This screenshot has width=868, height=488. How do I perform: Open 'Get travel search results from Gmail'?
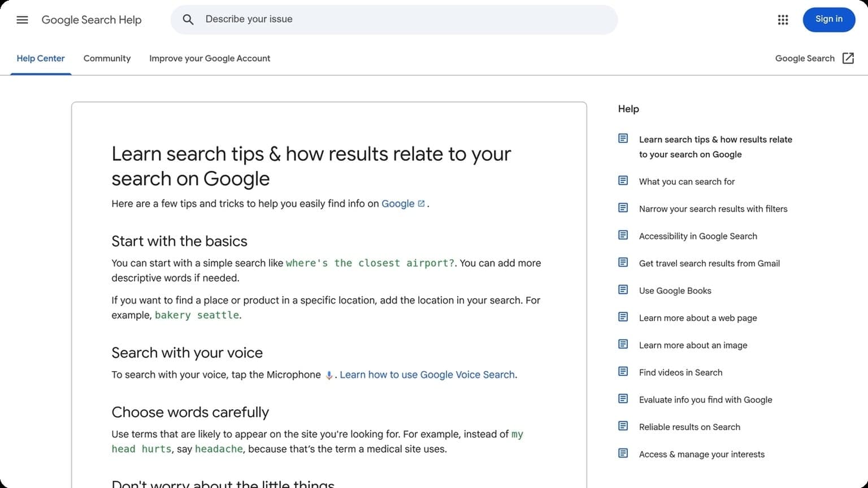coord(709,263)
